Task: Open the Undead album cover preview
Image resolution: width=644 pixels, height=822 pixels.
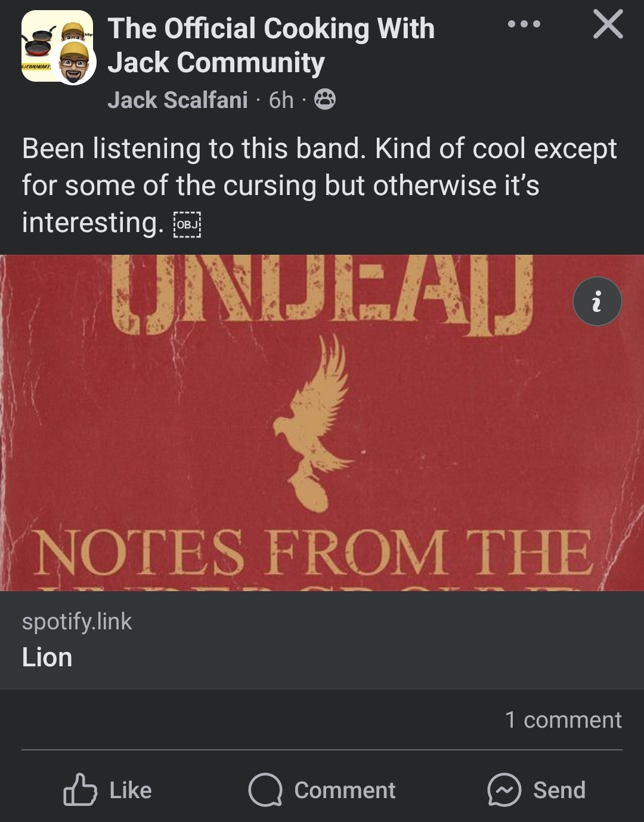Action: [x=322, y=423]
